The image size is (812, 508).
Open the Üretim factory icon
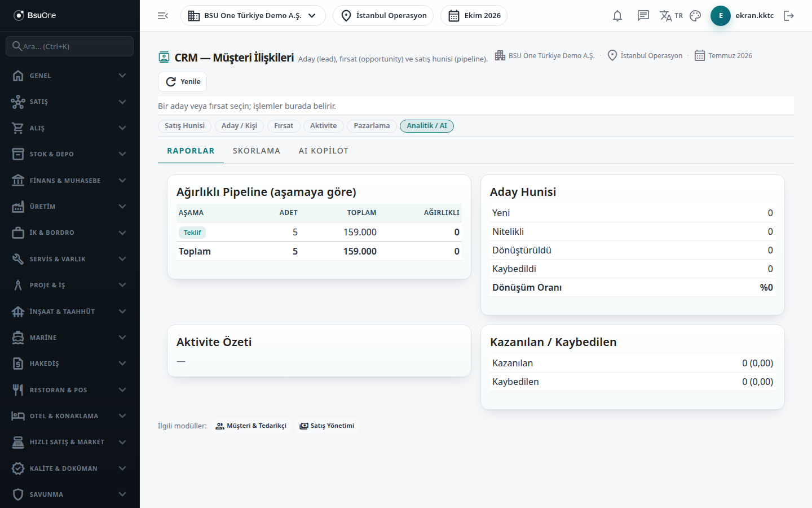click(x=18, y=207)
